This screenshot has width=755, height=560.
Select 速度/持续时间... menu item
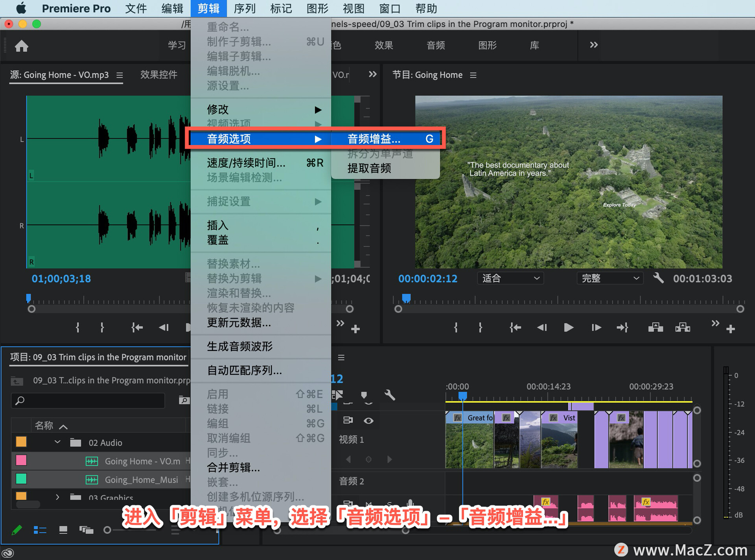coord(246,163)
